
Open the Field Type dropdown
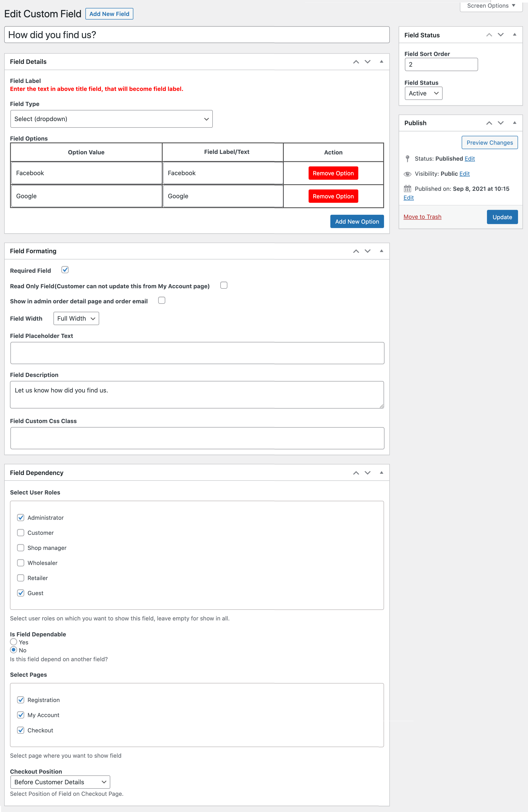111,119
